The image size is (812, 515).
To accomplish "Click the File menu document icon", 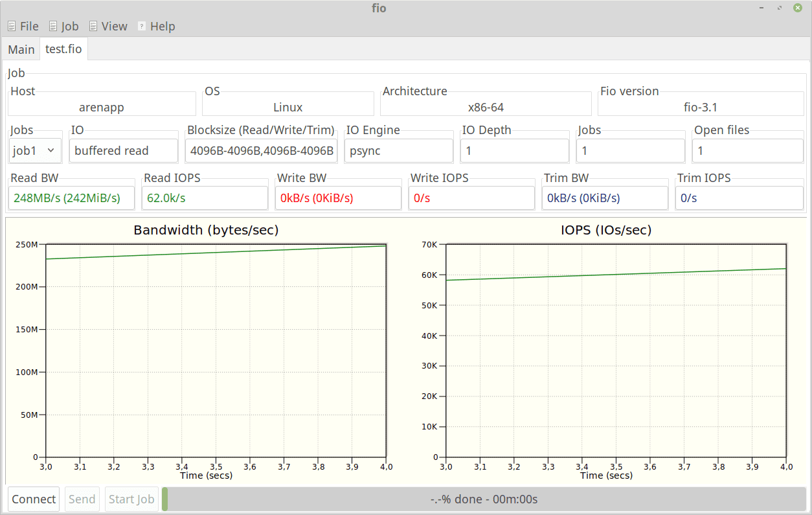I will (x=12, y=27).
